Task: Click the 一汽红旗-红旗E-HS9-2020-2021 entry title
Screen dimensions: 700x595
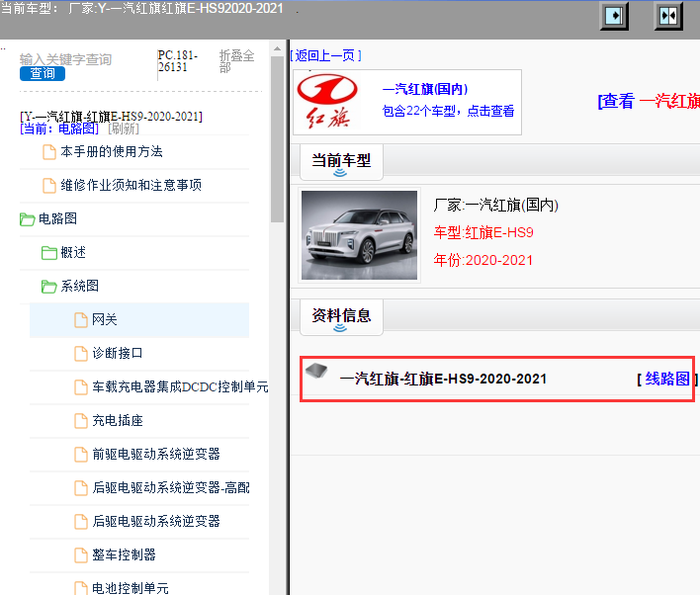Action: pos(443,379)
